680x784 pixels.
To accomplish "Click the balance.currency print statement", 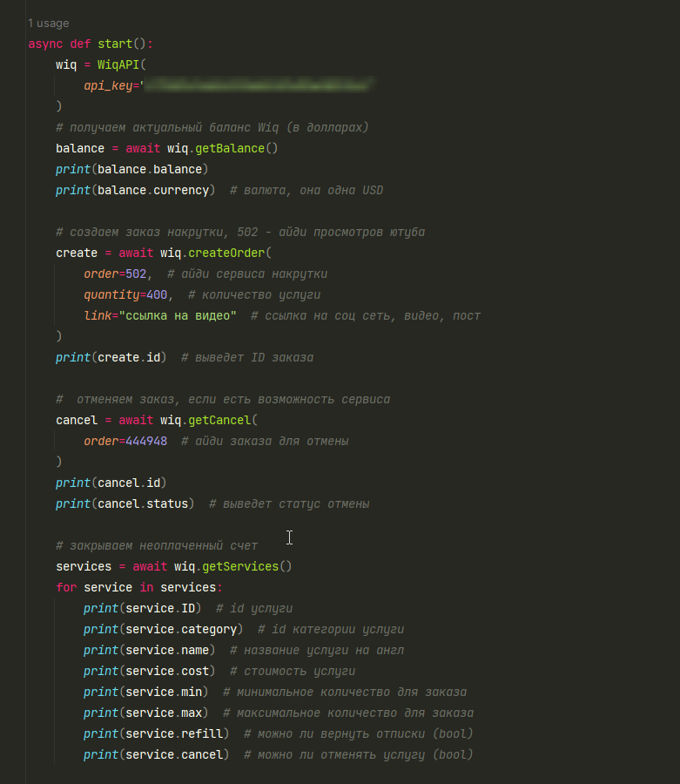I will (x=136, y=191).
